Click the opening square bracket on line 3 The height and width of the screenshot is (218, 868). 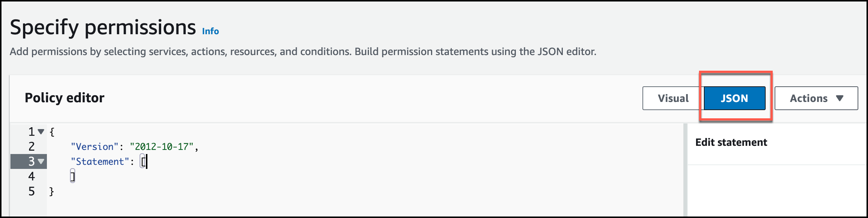pos(143,161)
